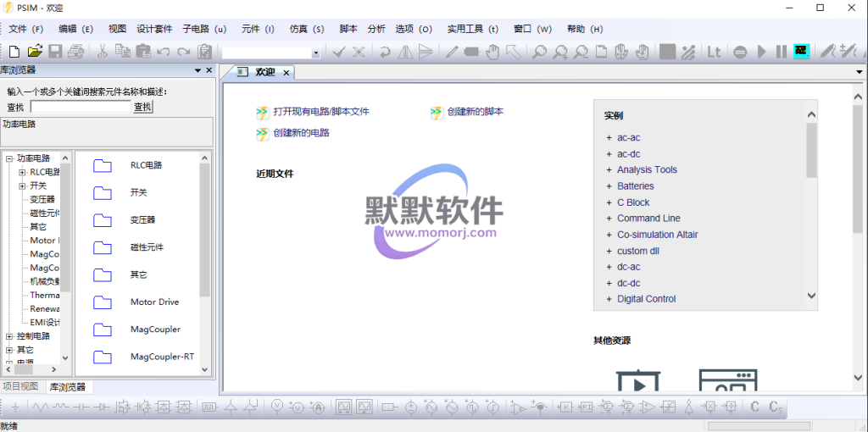Screen dimensions: 868x432
Task: Click the ground element icon in bottom toolbar
Action: pos(15,407)
